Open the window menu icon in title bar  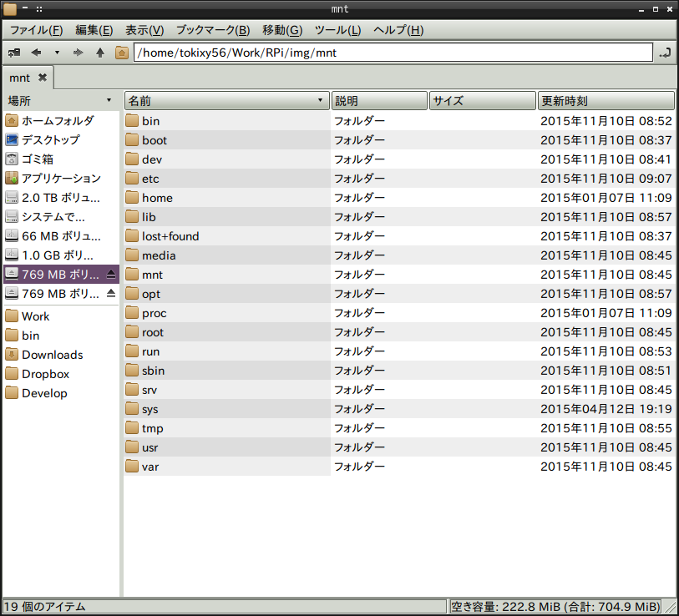[10, 8]
